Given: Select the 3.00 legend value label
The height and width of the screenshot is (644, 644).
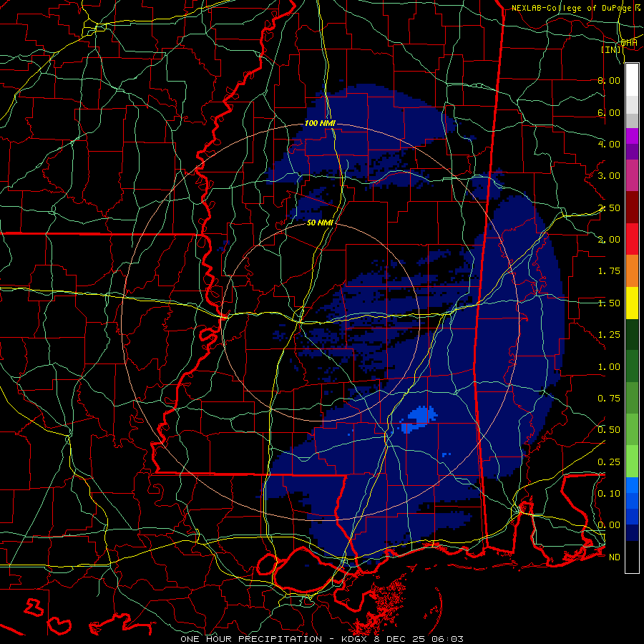Looking at the screenshot, I should click(609, 176).
